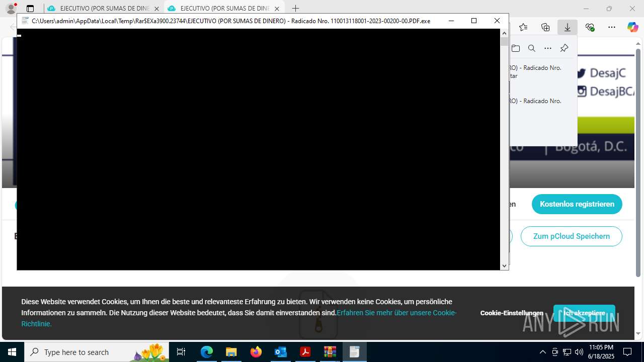This screenshot has height=362, width=644.
Task: Open browser essentials heart icon
Action: click(590, 27)
